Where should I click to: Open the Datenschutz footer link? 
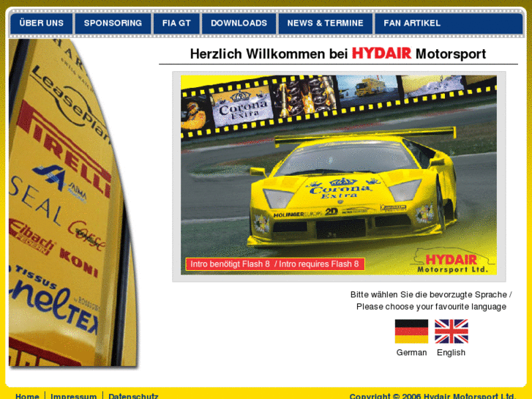[133, 396]
